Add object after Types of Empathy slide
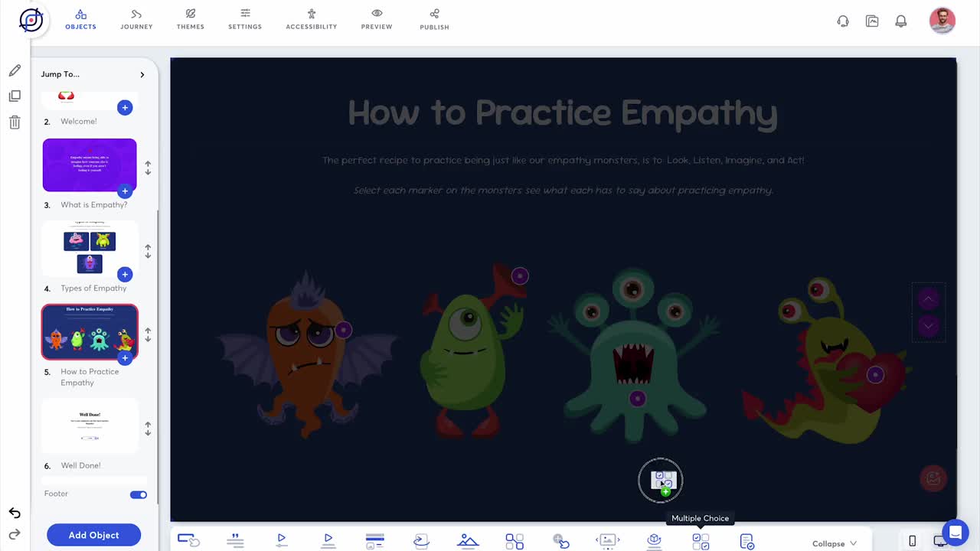This screenshot has width=980, height=551. click(x=125, y=274)
